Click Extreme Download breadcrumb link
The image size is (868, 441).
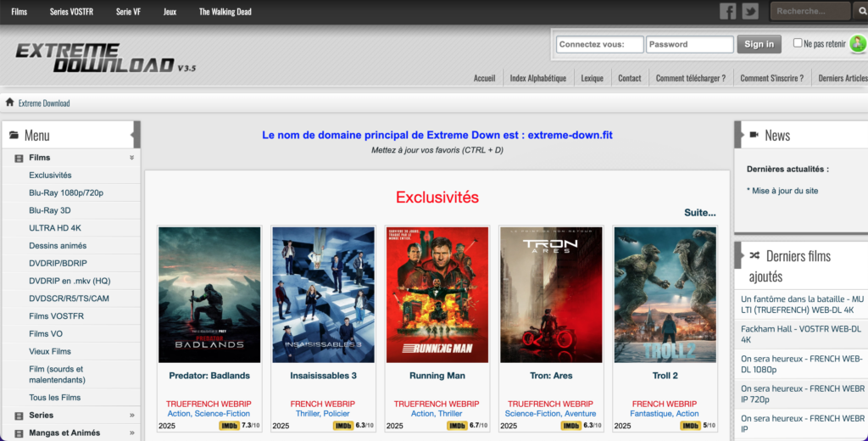click(44, 103)
